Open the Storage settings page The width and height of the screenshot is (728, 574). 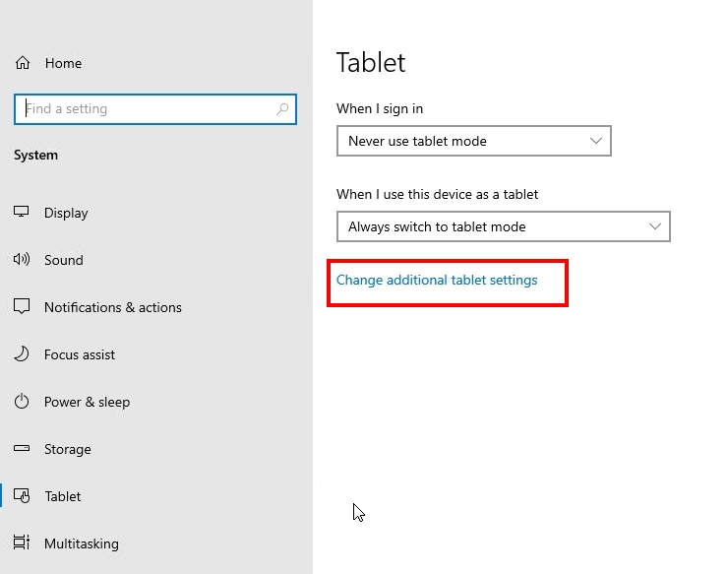pos(67,449)
